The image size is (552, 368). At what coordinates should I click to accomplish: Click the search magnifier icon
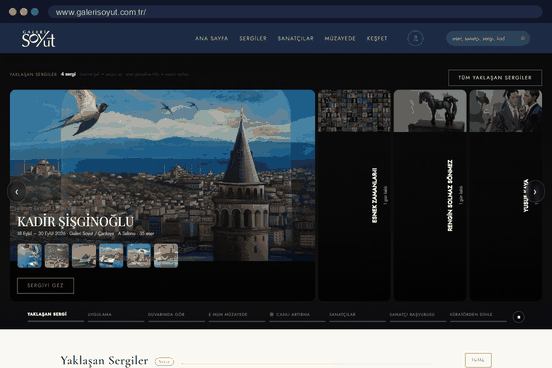(x=523, y=38)
